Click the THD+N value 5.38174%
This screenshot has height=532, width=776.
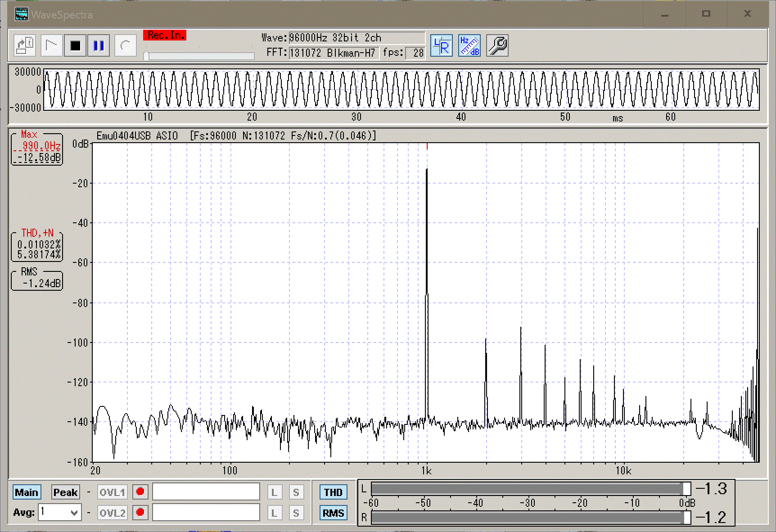39,255
